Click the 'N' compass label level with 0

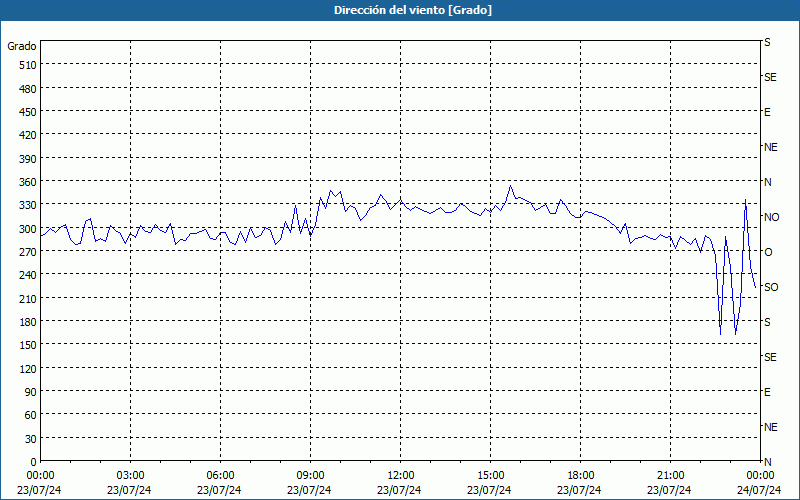pos(768,462)
